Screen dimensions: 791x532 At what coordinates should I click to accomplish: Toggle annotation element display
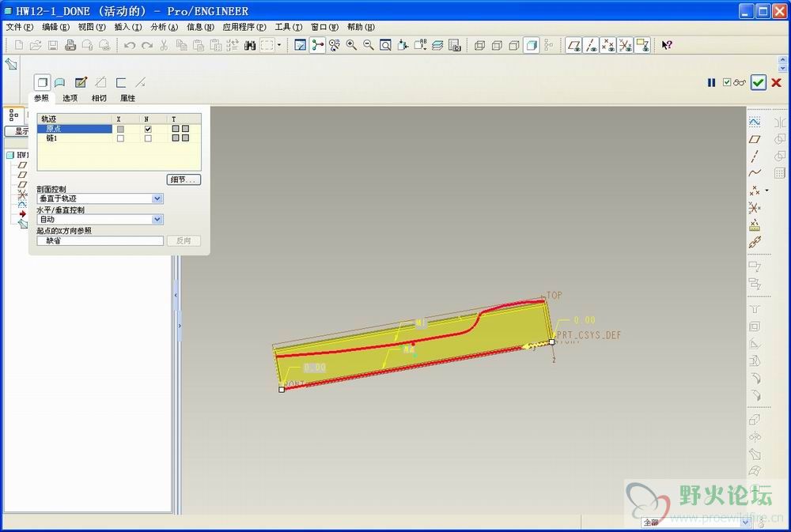point(642,45)
